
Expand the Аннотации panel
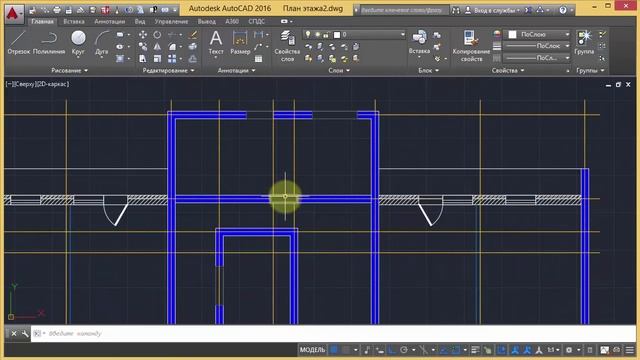coord(236,71)
